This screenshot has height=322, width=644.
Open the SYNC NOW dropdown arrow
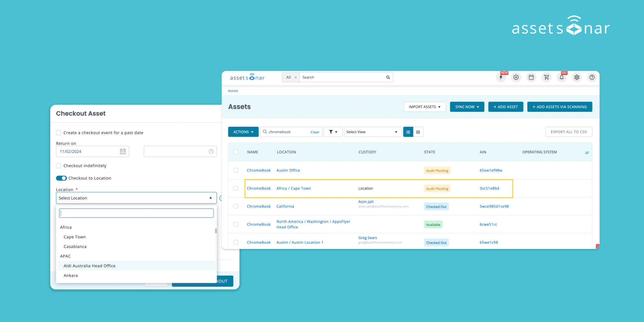(479, 107)
